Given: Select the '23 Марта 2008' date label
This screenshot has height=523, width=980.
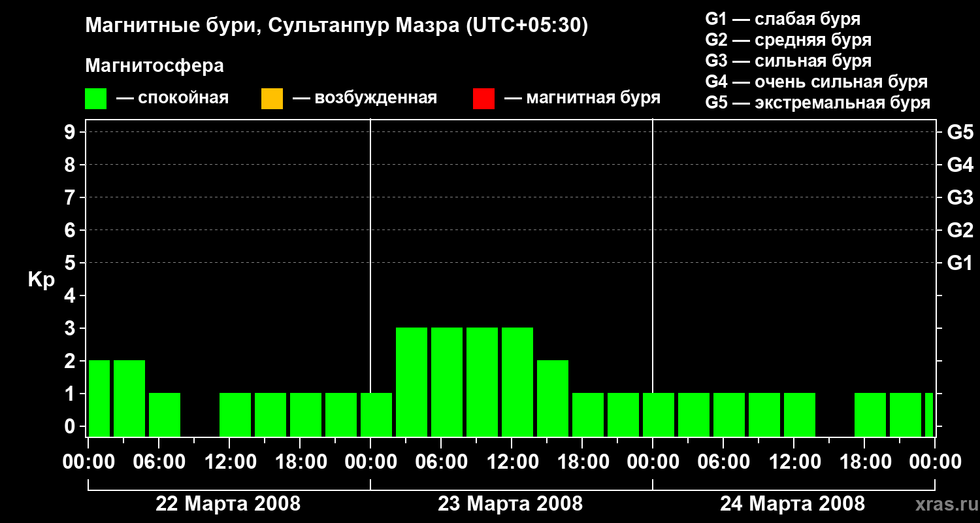Looking at the screenshot, I should point(510,504).
